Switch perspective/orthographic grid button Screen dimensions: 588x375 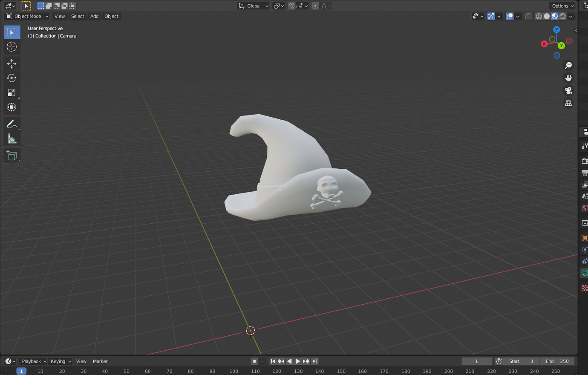click(568, 103)
